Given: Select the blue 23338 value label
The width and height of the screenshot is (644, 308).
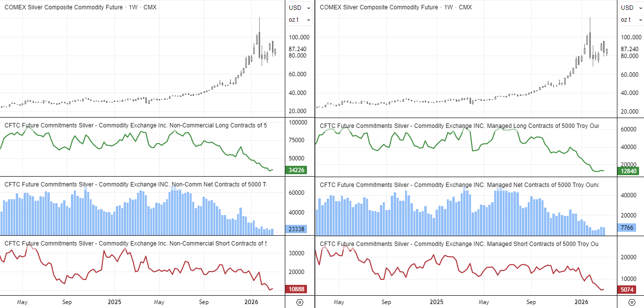Looking at the screenshot, I should click(296, 229).
